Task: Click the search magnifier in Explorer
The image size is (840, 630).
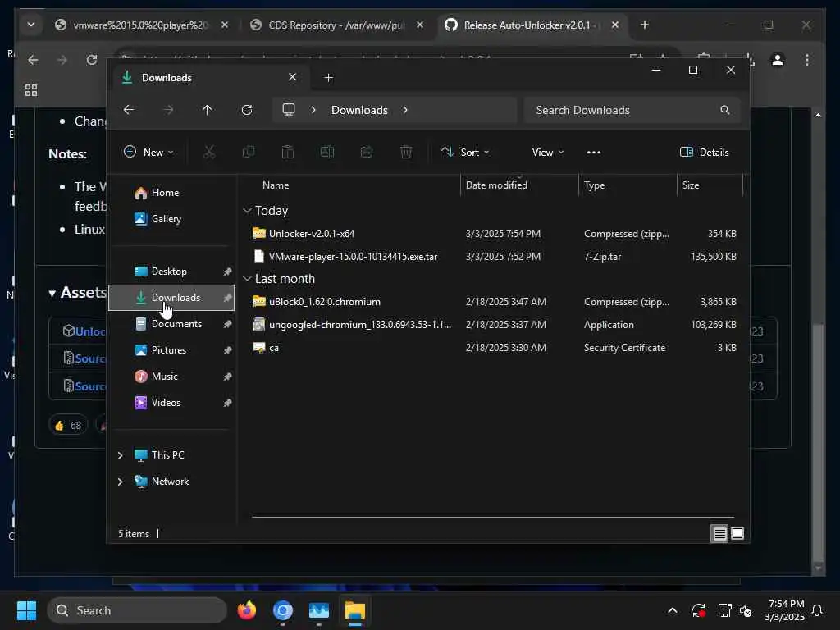Action: tap(725, 110)
